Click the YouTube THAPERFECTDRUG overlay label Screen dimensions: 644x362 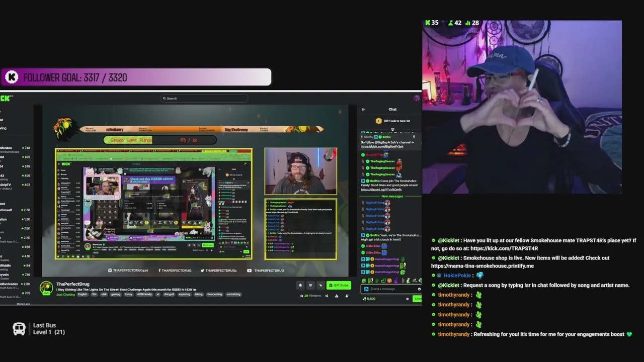[x=266, y=270]
